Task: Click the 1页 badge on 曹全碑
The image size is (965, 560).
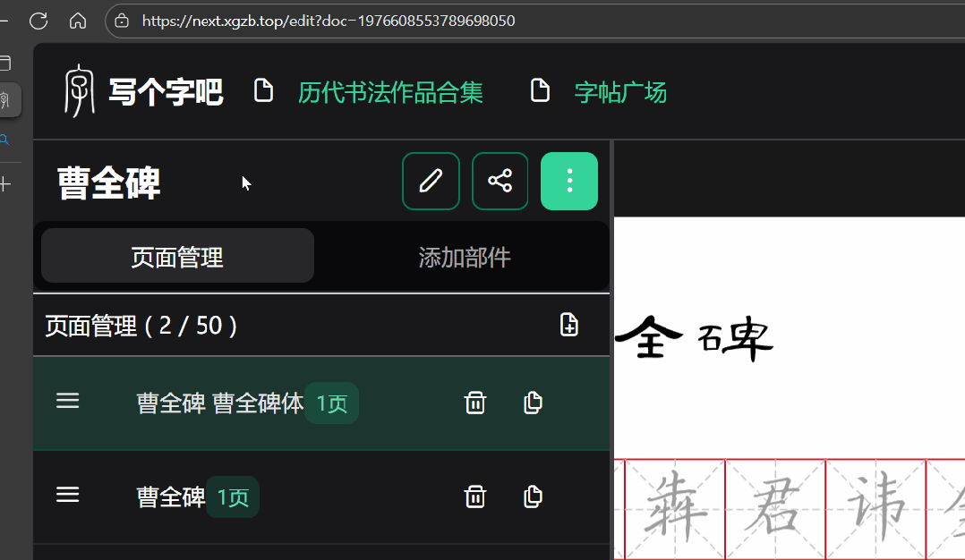Action: pyautogui.click(x=232, y=496)
